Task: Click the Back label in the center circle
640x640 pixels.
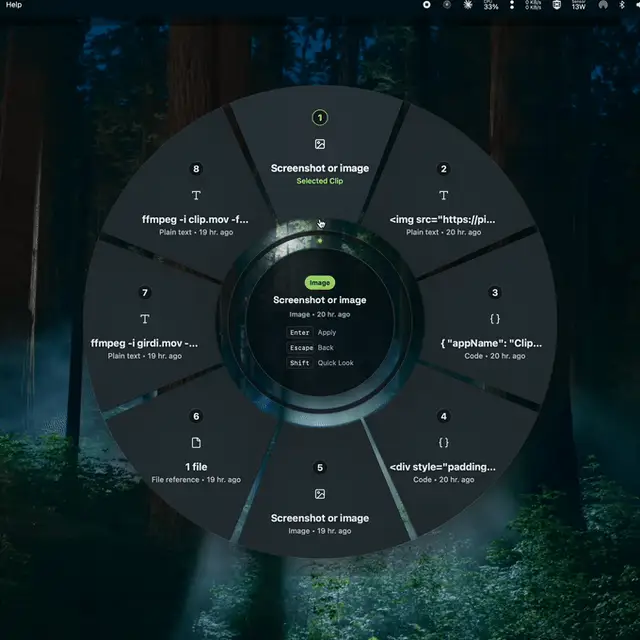Action: point(325,347)
